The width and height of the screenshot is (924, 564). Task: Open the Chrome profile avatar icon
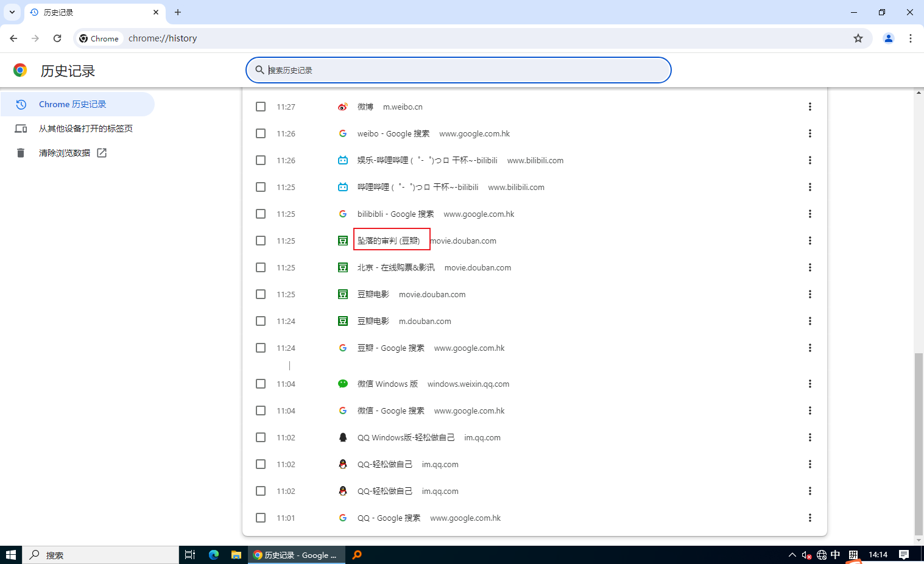click(x=889, y=38)
